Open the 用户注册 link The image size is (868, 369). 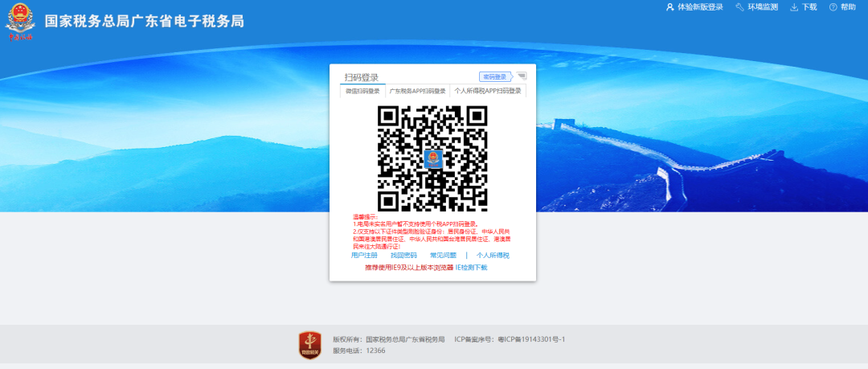point(364,256)
